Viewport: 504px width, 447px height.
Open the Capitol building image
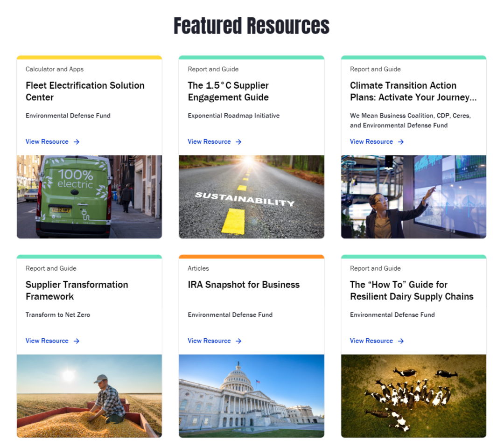pos(252,396)
